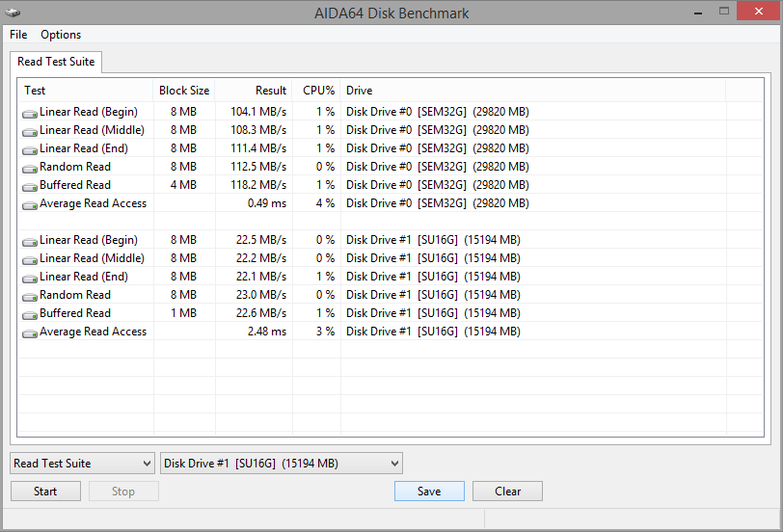This screenshot has height=532, width=783.
Task: Select the 2.48 ms access time cell
Action: point(267,332)
